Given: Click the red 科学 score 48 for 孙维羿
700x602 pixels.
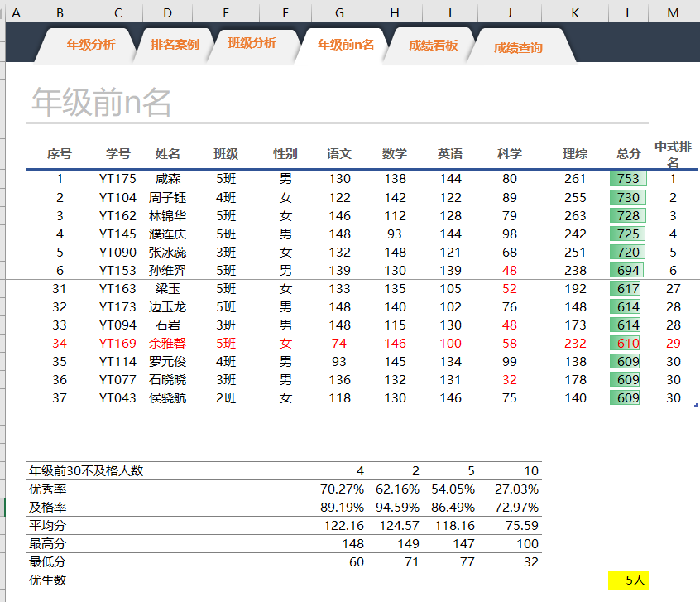Looking at the screenshot, I should pos(510,271).
